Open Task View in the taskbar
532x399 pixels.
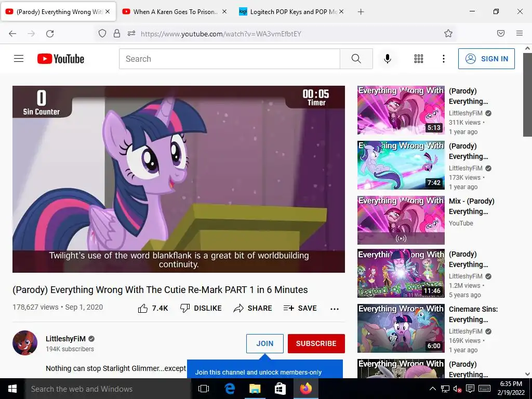click(x=204, y=389)
